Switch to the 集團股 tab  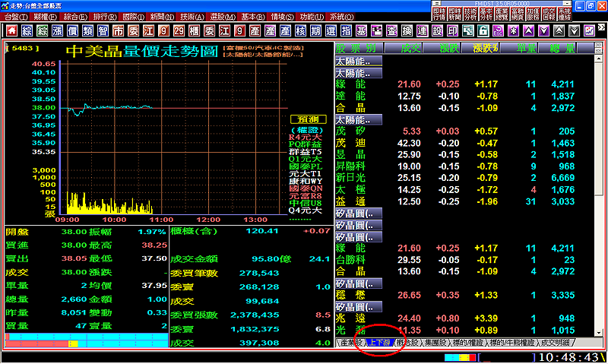click(435, 343)
